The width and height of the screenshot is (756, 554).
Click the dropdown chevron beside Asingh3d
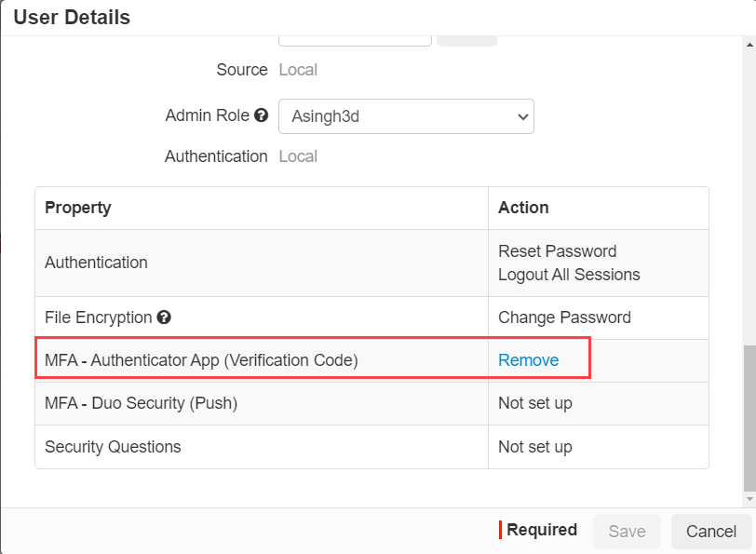click(x=521, y=116)
